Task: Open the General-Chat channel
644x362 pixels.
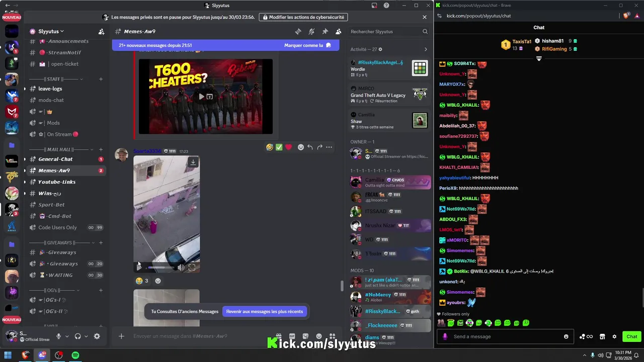Action: coord(66,159)
